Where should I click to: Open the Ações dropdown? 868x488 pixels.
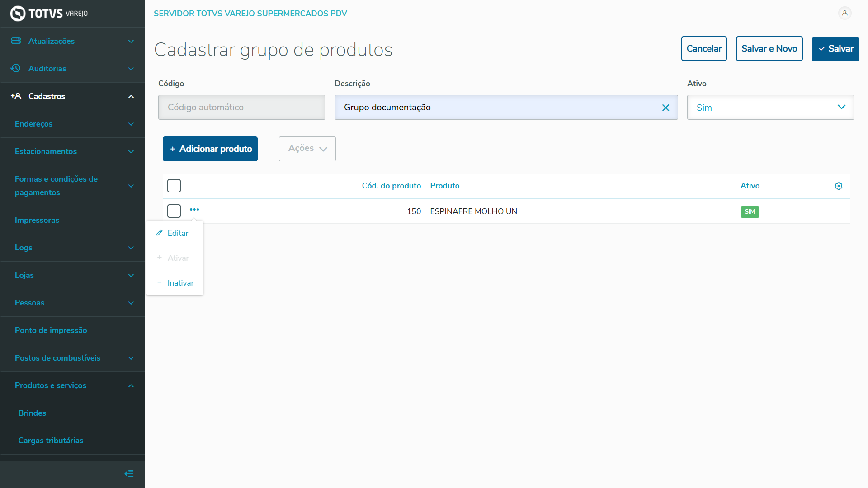[x=307, y=149]
